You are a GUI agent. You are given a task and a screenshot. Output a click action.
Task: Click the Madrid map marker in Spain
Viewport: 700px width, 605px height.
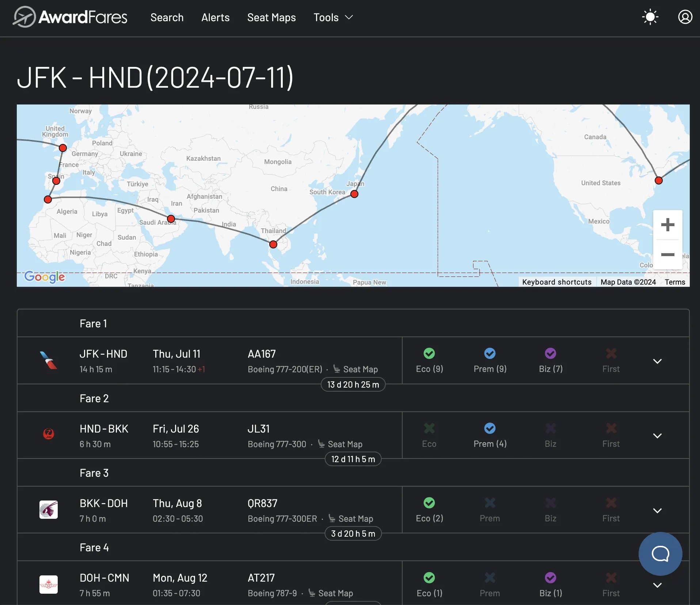click(x=56, y=181)
